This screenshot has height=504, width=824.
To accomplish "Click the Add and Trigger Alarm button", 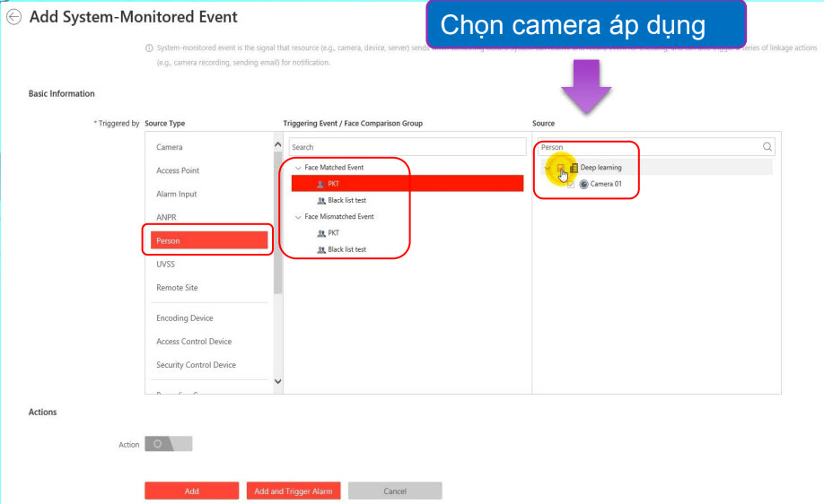I will tap(293, 491).
